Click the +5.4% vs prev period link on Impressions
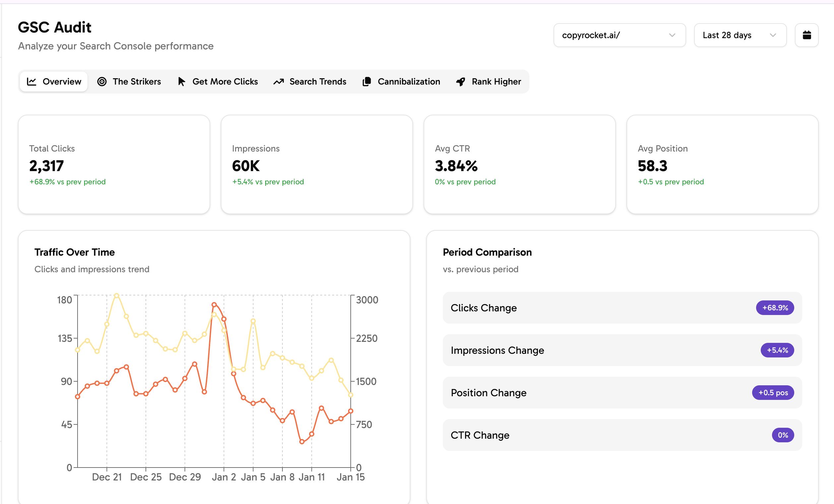834x504 pixels. pyautogui.click(x=268, y=182)
